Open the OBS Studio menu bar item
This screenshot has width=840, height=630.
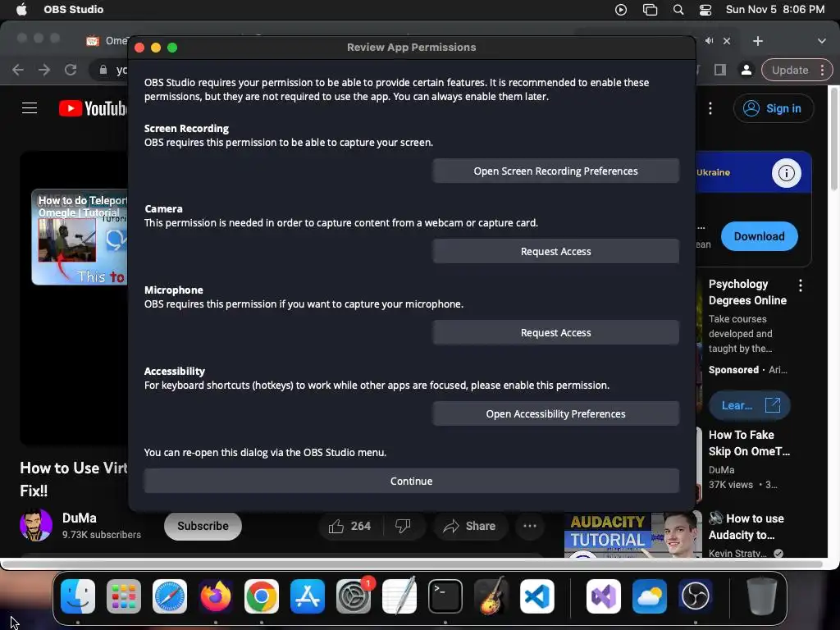[73, 9]
